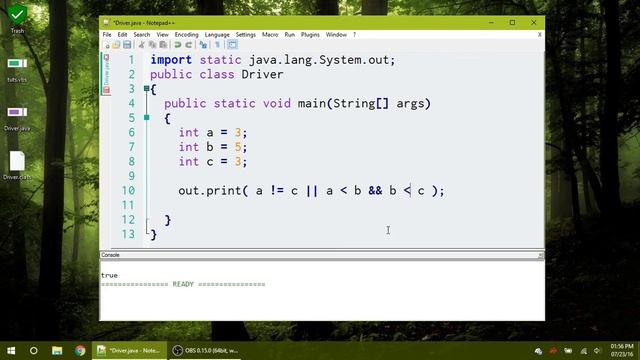Image resolution: width=640 pixels, height=360 pixels.
Task: Click the Cortana circle on the taskbar
Action: point(34,351)
